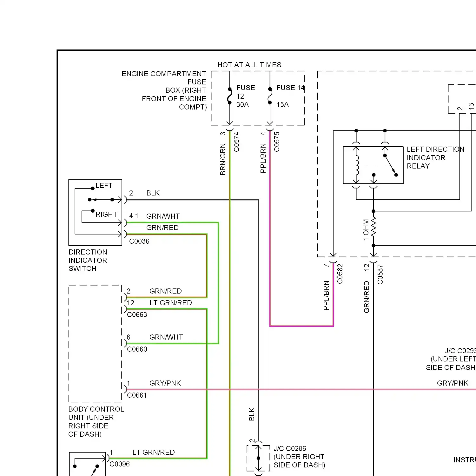Click connector label C0036

(x=139, y=241)
